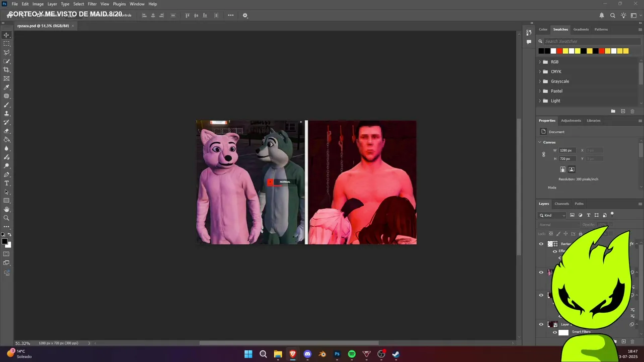The height and width of the screenshot is (362, 644).
Task: Open the Image menu
Action: [38, 4]
